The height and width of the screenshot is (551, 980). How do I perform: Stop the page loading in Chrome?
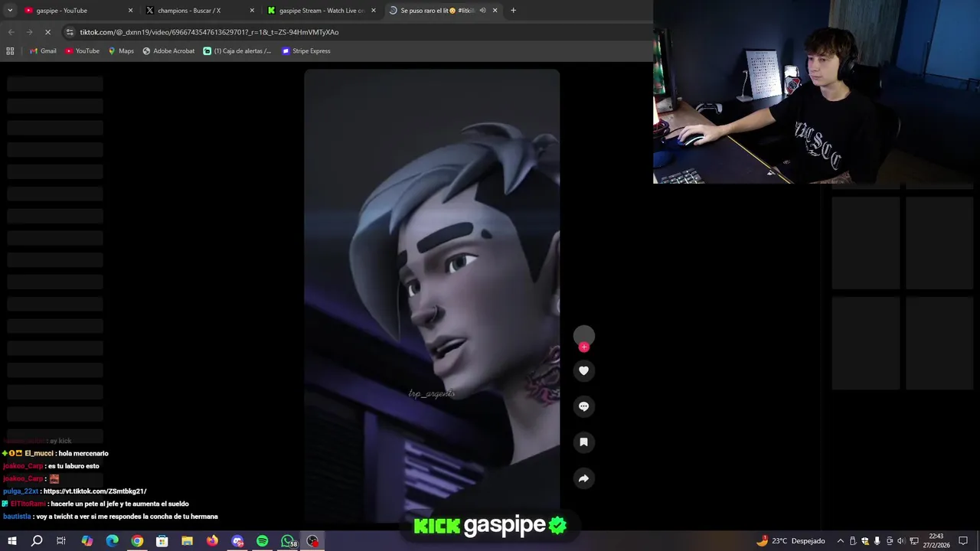[x=47, y=32]
